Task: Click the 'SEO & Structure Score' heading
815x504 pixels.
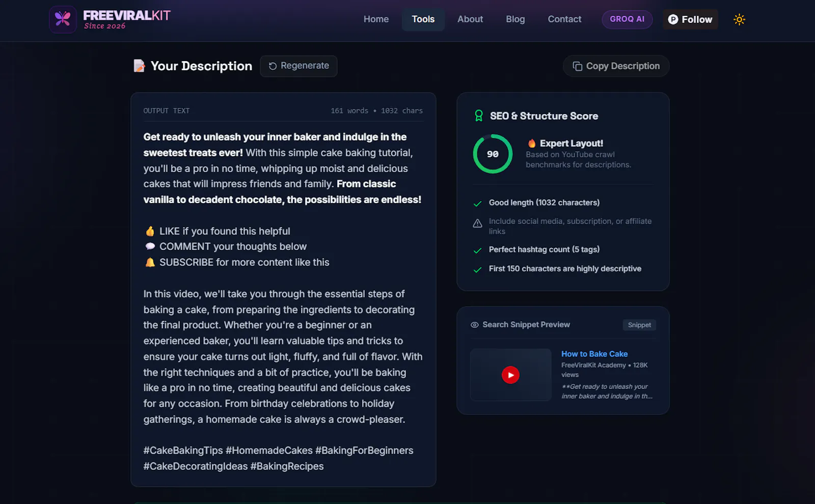Action: (544, 116)
